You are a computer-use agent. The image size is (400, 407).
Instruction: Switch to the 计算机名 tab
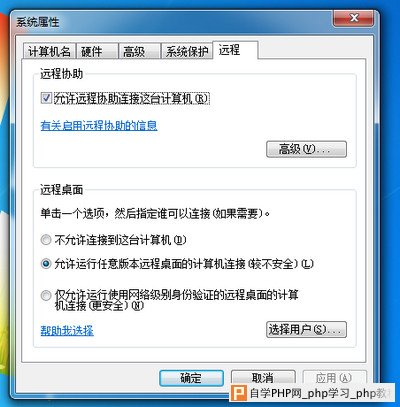[49, 51]
